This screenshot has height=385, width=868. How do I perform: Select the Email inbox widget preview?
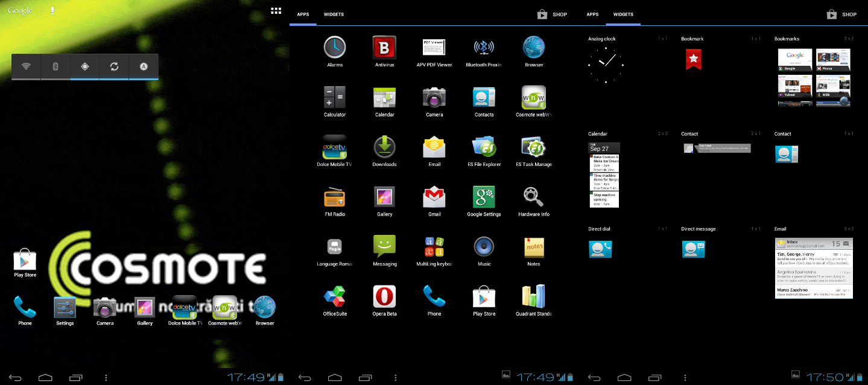click(814, 268)
